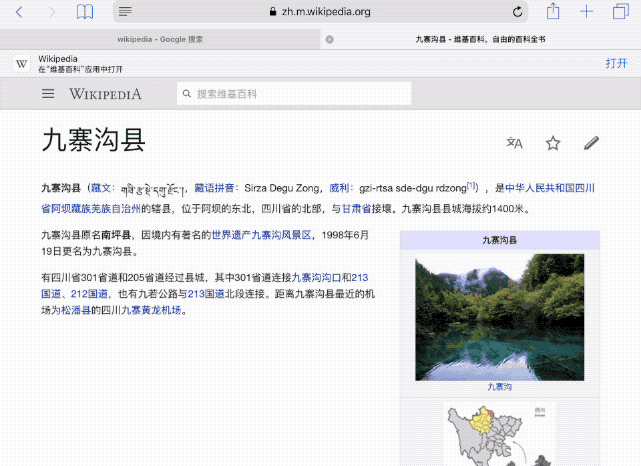
Task: Open the language switch icon
Action: [514, 143]
